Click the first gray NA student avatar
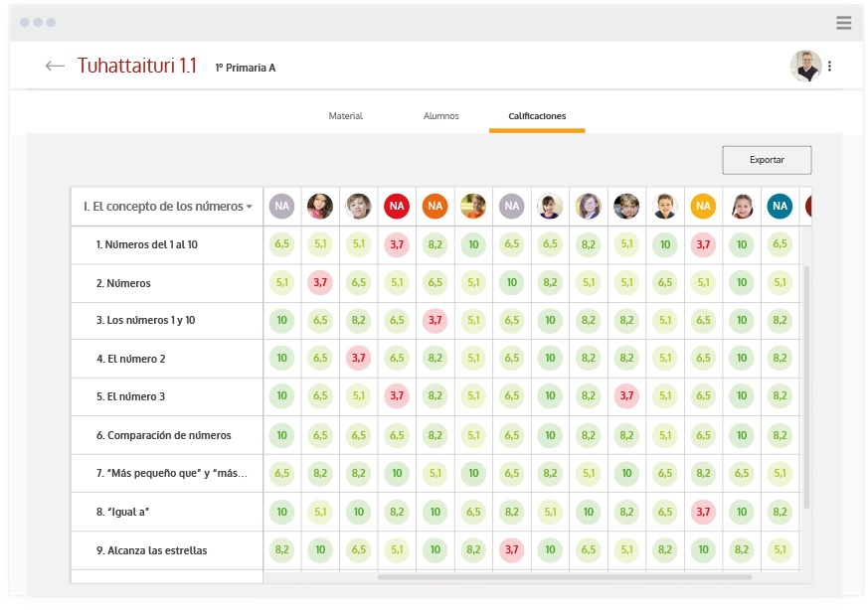This screenshot has height=610, width=868. (x=282, y=207)
